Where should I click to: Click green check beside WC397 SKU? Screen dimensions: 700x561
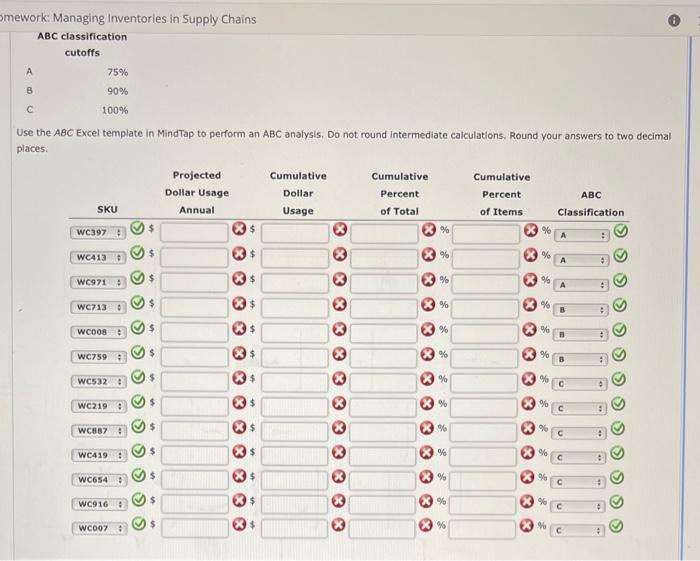[x=138, y=228]
